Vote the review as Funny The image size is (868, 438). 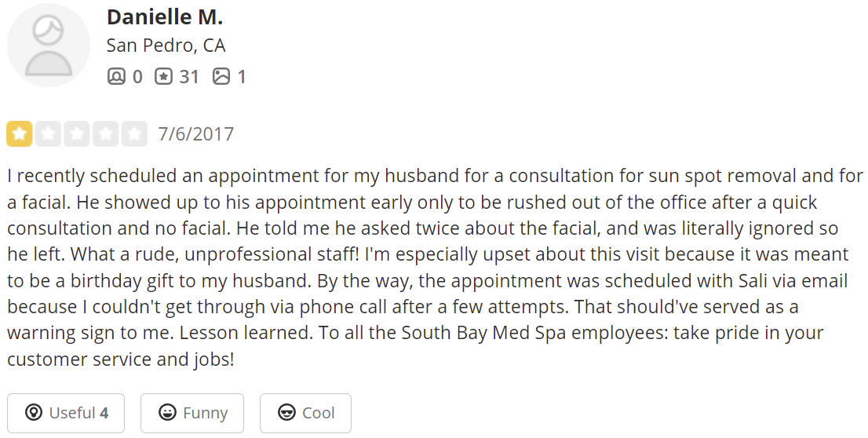(x=192, y=413)
